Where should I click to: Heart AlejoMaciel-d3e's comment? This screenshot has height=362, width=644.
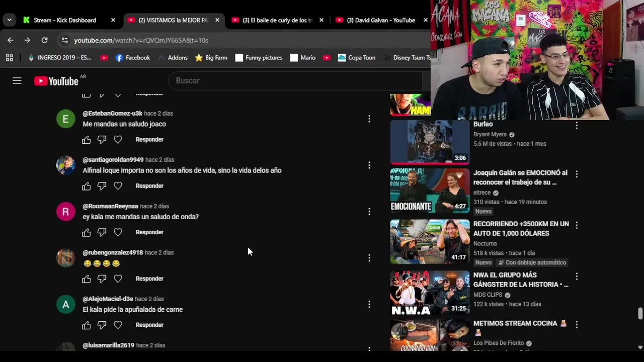click(118, 325)
